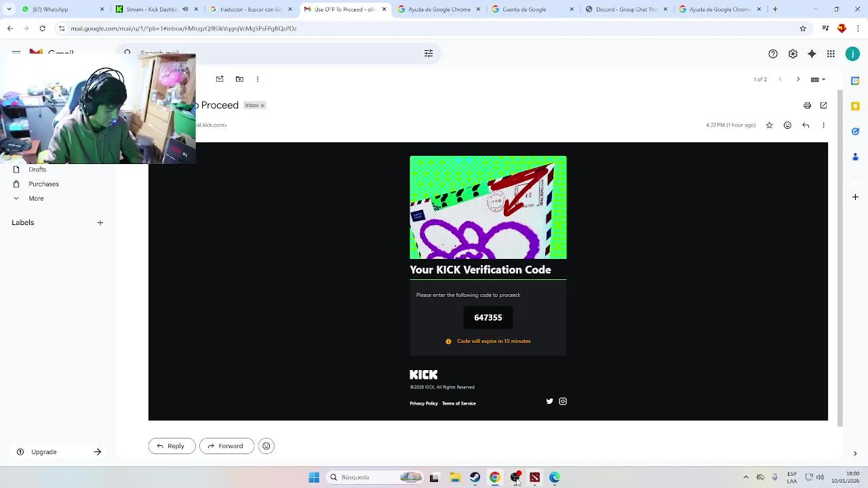
Task: Click the Gmail address bar URL
Action: [184, 28]
